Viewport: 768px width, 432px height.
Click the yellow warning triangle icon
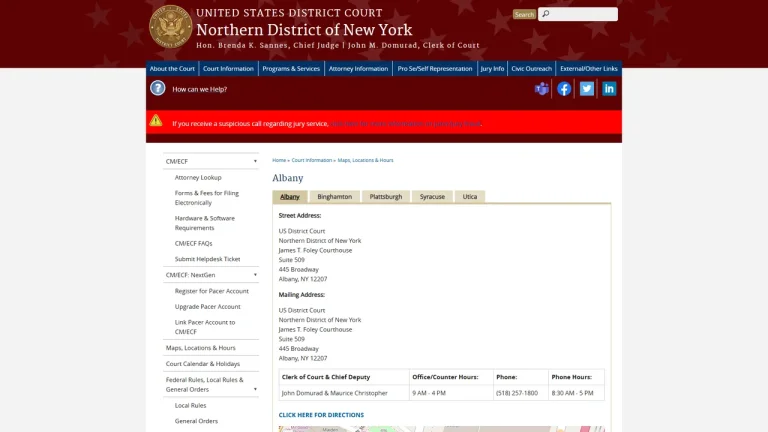(x=156, y=120)
